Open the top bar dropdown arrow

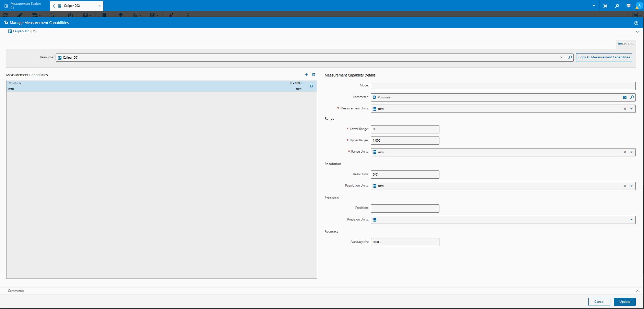[x=594, y=5]
